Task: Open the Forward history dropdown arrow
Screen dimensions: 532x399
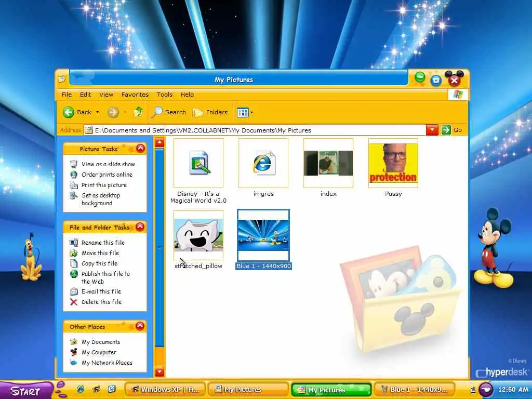Action: pyautogui.click(x=125, y=112)
